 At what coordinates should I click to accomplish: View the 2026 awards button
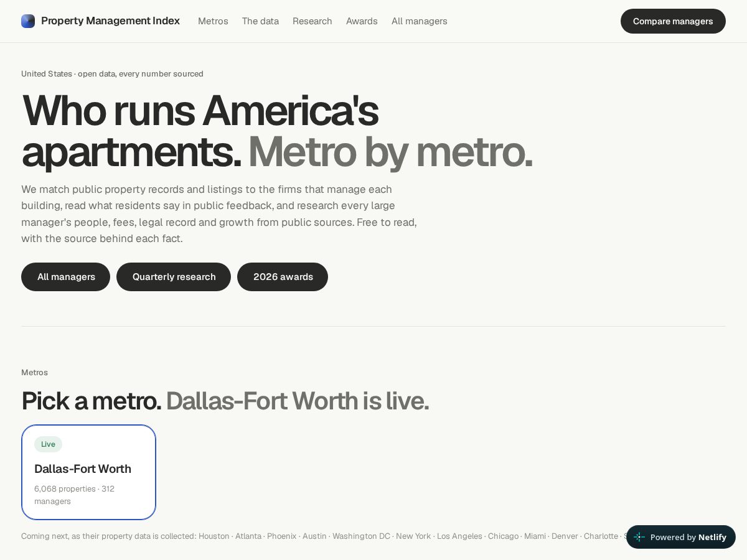click(x=283, y=277)
